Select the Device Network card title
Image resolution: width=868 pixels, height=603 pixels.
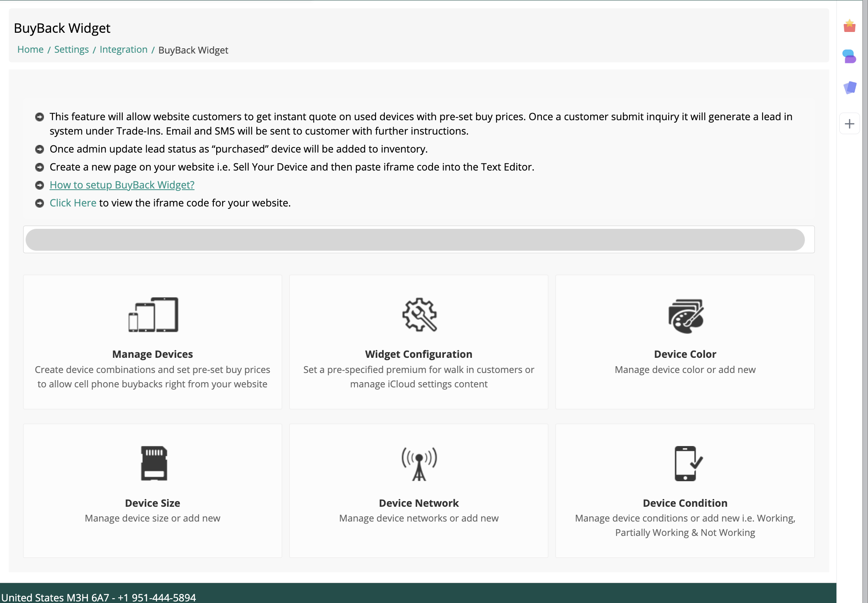tap(419, 503)
